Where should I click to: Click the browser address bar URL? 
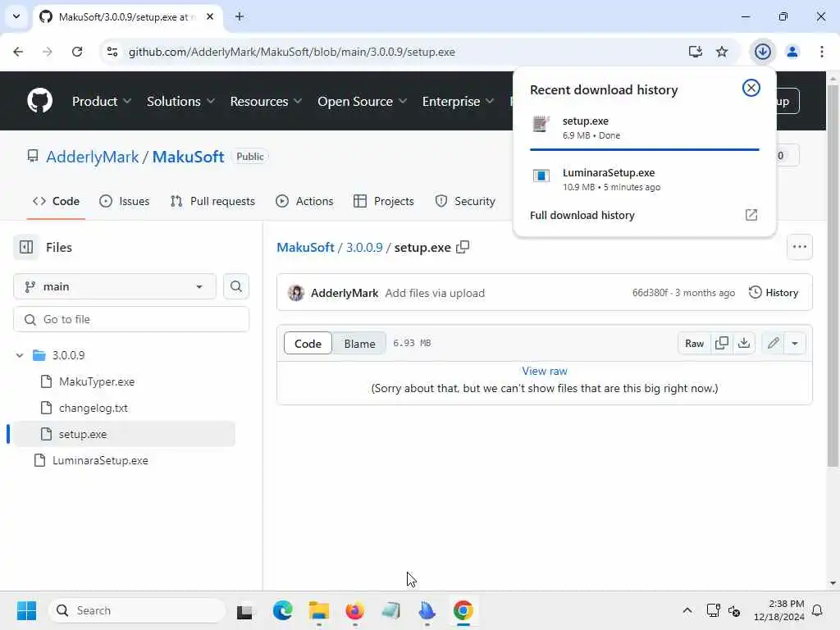(x=292, y=52)
